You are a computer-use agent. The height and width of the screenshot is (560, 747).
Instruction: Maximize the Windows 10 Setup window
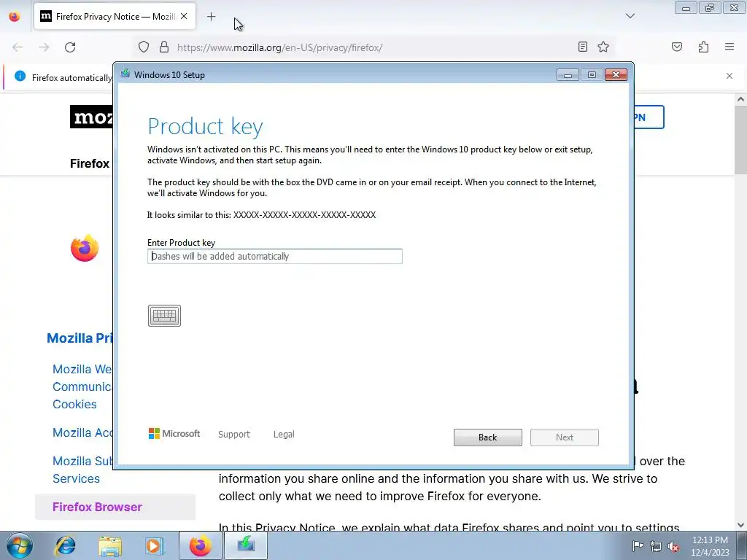click(592, 75)
